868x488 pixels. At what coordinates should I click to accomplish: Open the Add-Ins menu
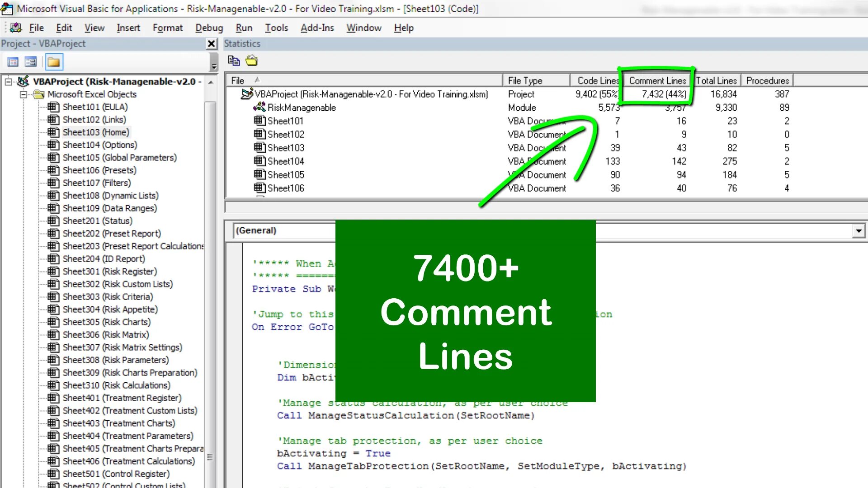(317, 28)
